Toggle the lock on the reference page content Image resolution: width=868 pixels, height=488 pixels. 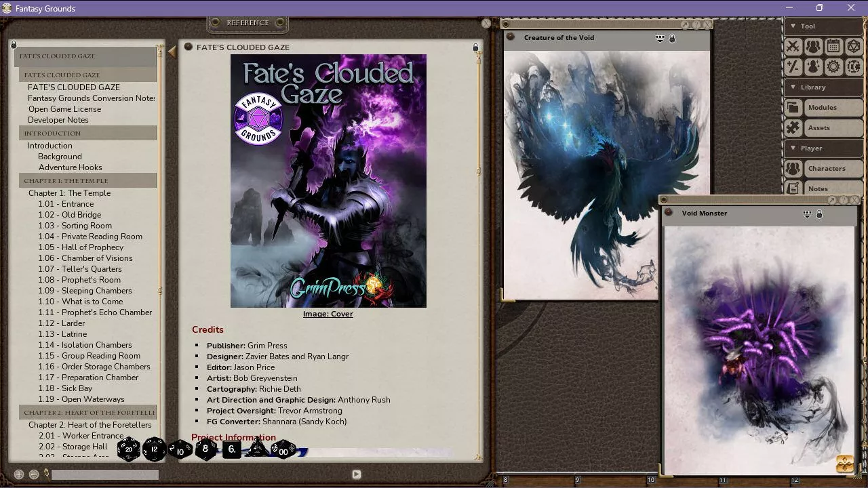click(475, 47)
